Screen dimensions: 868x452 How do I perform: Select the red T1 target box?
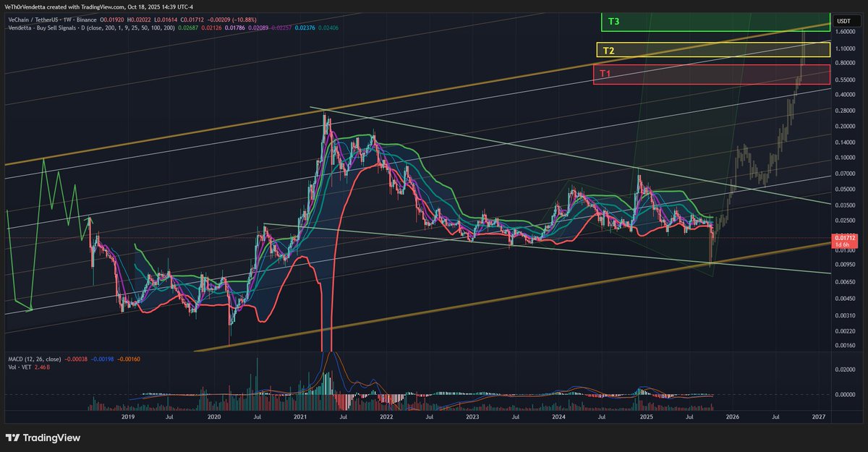point(710,74)
